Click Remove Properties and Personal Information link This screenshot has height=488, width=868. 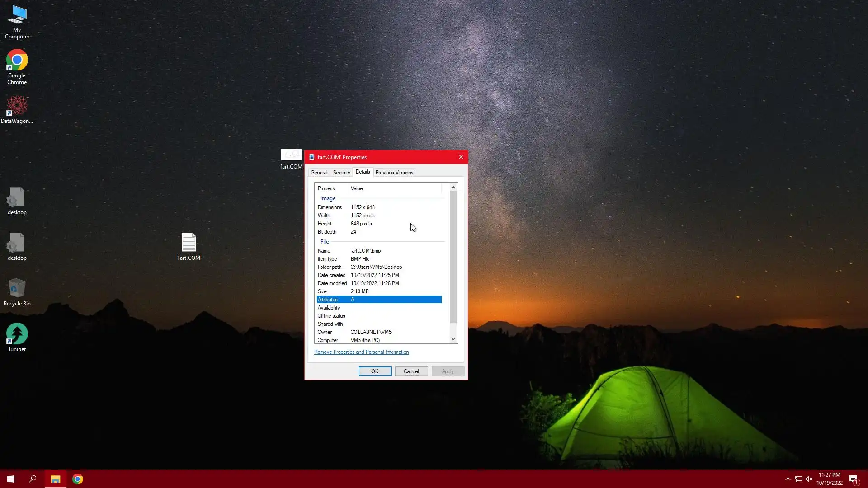click(x=361, y=352)
